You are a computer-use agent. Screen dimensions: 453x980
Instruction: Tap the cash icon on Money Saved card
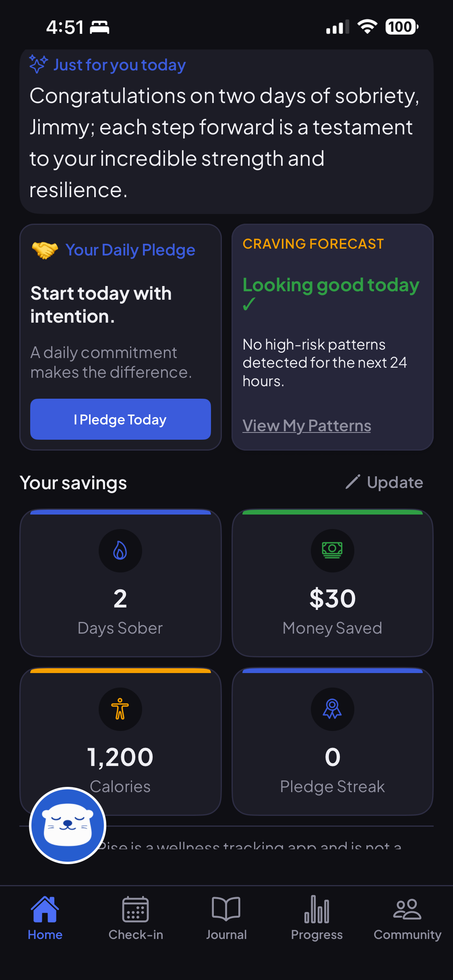coord(332,550)
